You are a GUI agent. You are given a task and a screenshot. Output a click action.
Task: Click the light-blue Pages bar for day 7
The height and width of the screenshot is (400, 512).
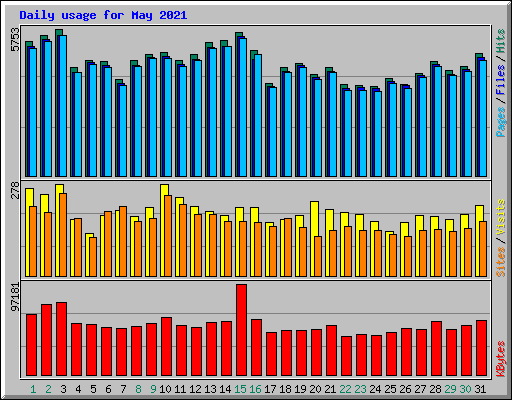tap(123, 131)
